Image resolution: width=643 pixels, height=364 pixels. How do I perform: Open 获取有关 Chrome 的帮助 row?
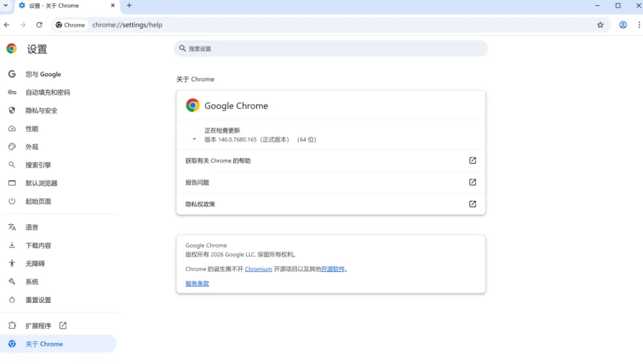(x=330, y=161)
